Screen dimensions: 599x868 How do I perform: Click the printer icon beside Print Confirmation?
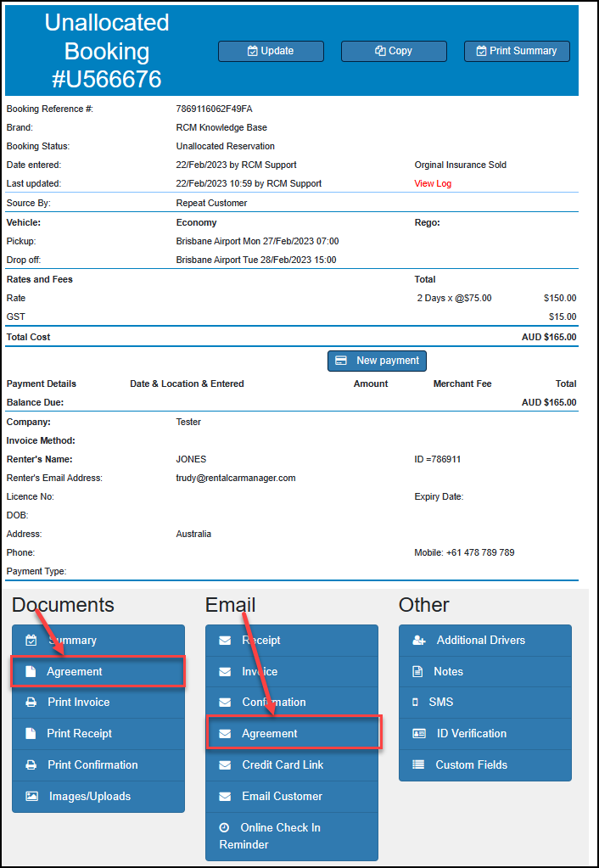[31, 765]
